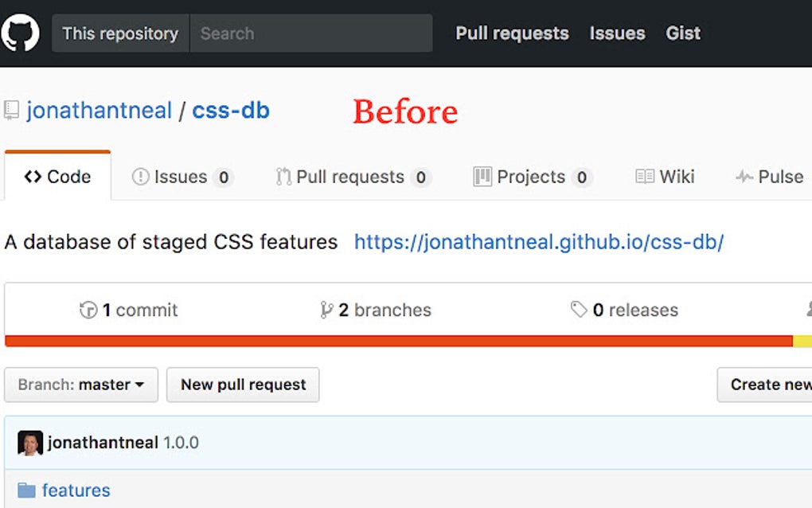Click the releases tag icon
This screenshot has width=812, height=508.
579,310
